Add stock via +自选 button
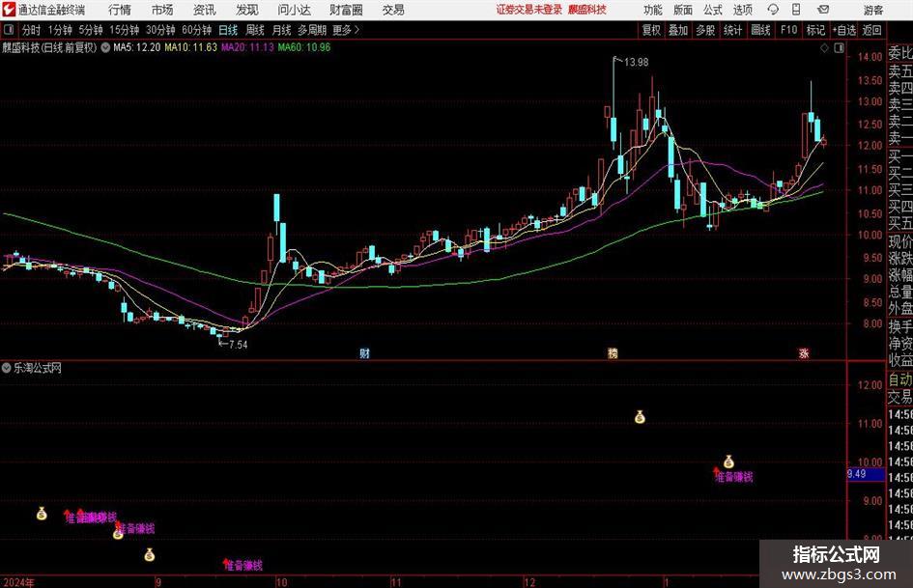 click(844, 30)
